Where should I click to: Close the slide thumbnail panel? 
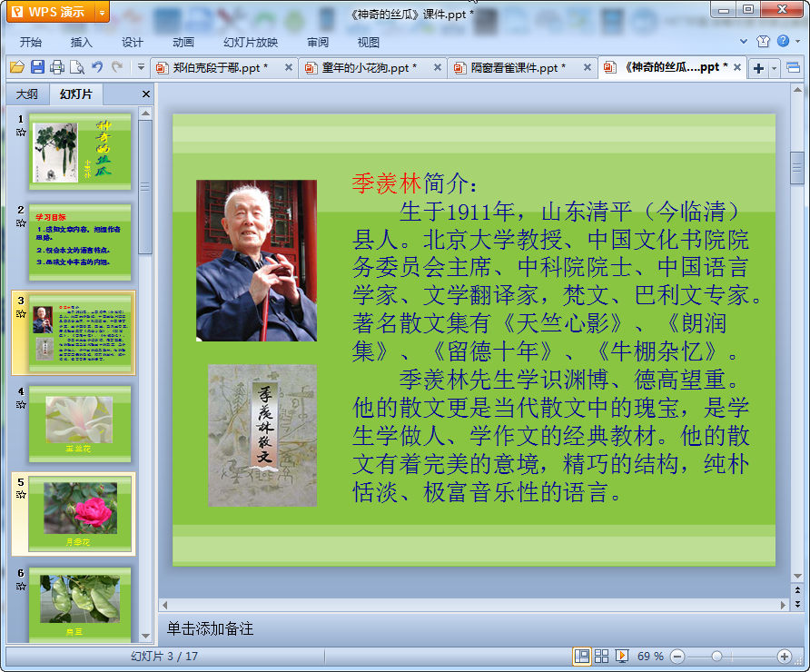click(146, 94)
